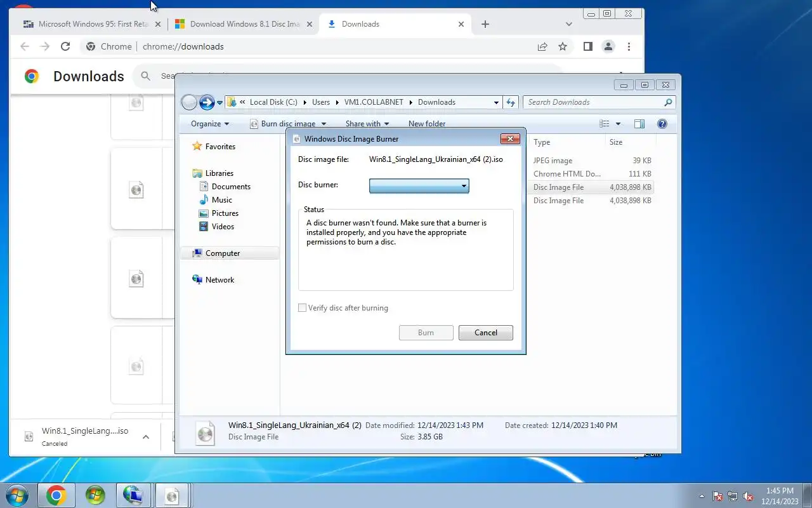Click the globe-monitor taskbar icon
812x508 pixels.
pos(133,495)
